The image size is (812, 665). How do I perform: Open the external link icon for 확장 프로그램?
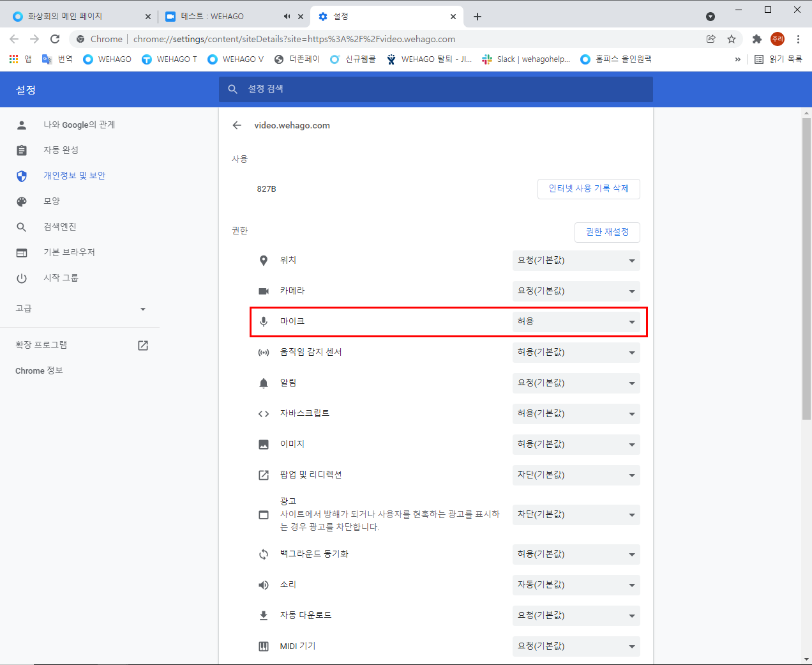pos(143,345)
